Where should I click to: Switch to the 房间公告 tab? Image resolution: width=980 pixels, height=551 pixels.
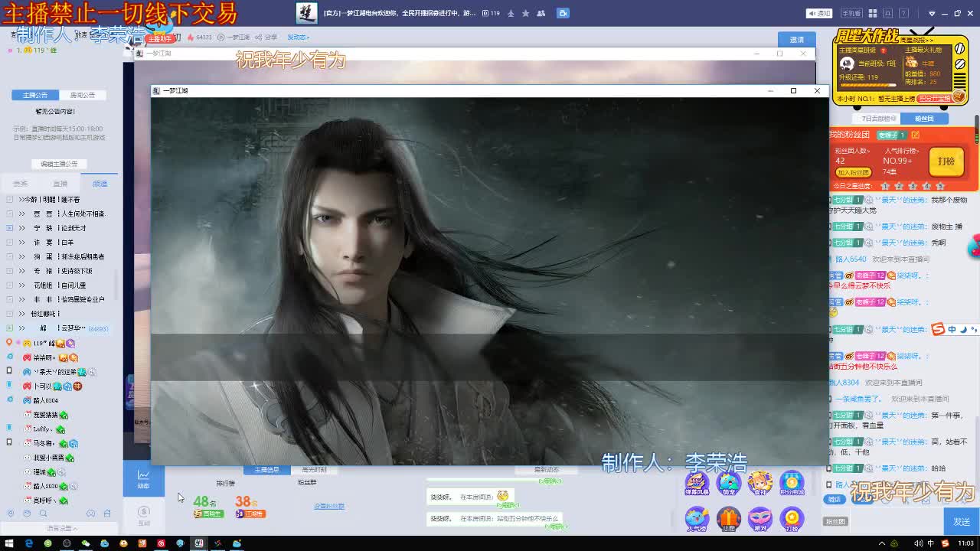tap(83, 95)
